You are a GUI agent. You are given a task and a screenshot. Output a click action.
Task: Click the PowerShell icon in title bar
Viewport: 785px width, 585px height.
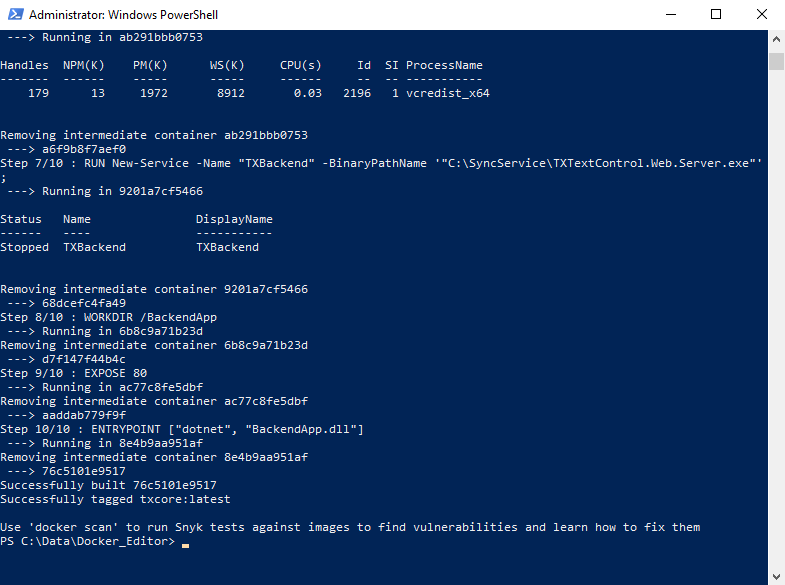[x=16, y=15]
